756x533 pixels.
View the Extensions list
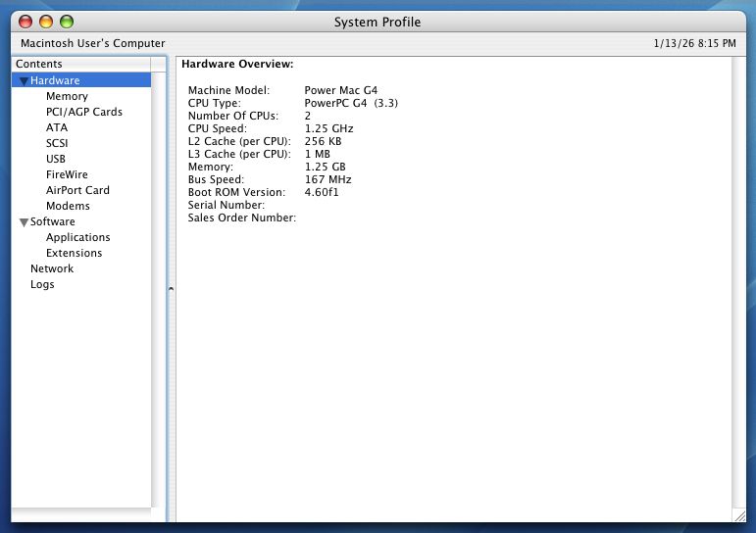(x=75, y=253)
